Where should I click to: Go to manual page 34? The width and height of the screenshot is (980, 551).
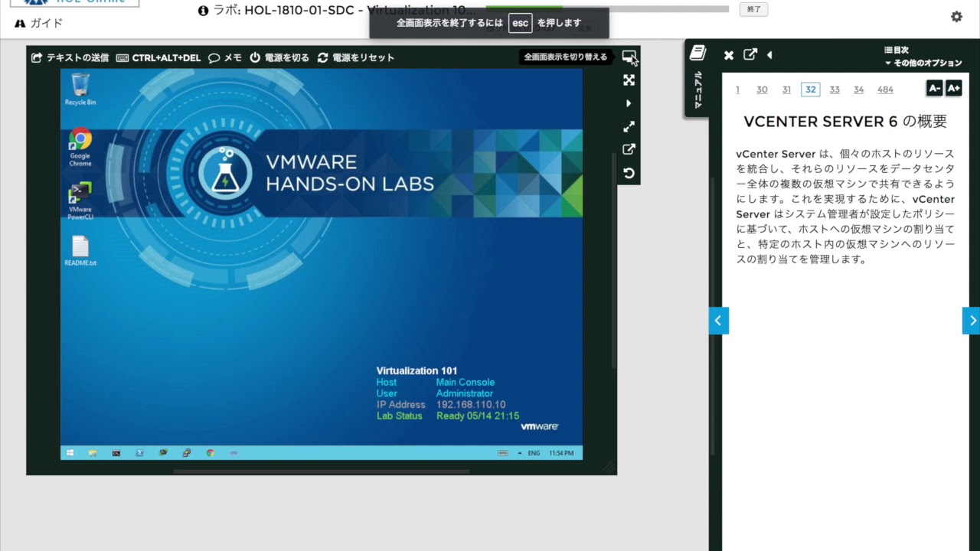[x=859, y=90]
